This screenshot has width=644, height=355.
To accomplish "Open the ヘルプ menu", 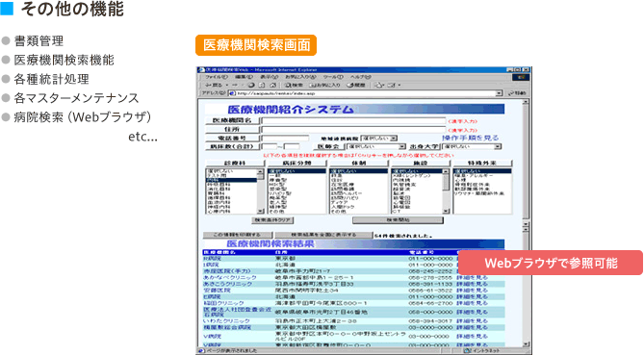I will 360,77.
